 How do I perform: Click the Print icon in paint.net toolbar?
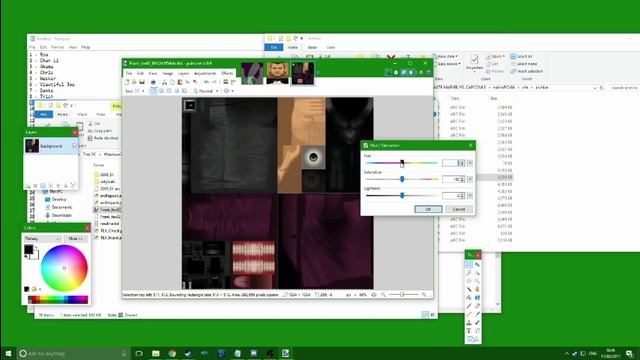click(153, 82)
